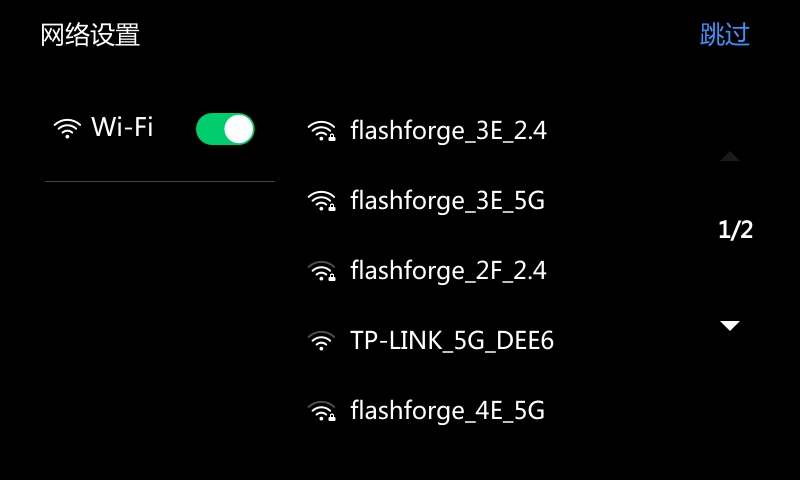Turn off the green Wi-Fi switch
800x480 pixels.
[x=225, y=129]
